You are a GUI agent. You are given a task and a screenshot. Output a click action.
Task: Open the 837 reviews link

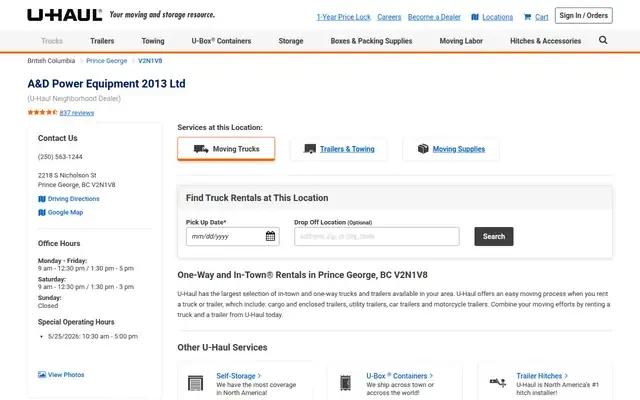(77, 113)
